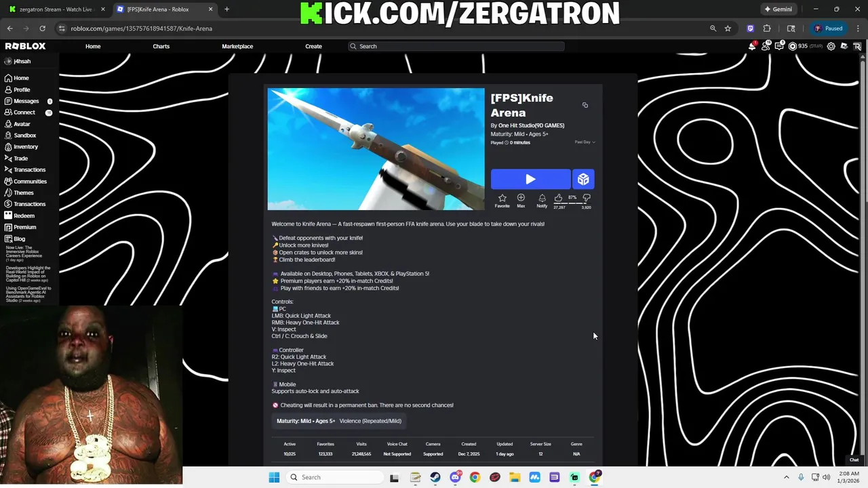The width and height of the screenshot is (868, 488).
Task: Open Messages in the left sidebar
Action: coord(21,101)
